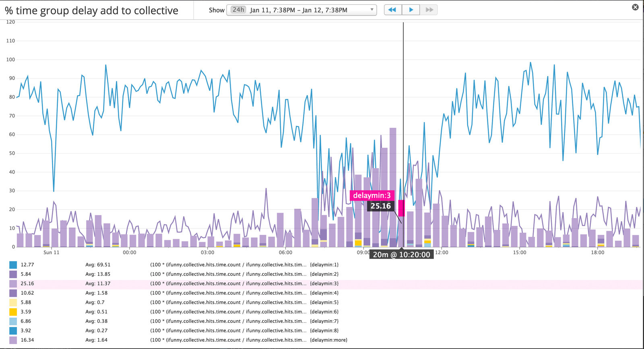Image resolution: width=644 pixels, height=349 pixels.
Task: Click the 12:00 x-axis time label
Action: (442, 253)
